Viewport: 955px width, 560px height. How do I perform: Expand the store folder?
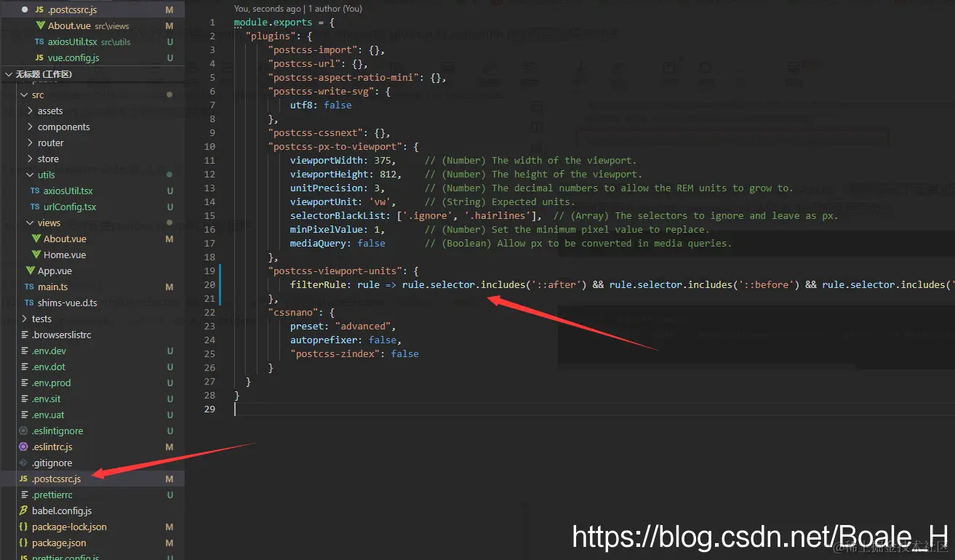point(30,159)
